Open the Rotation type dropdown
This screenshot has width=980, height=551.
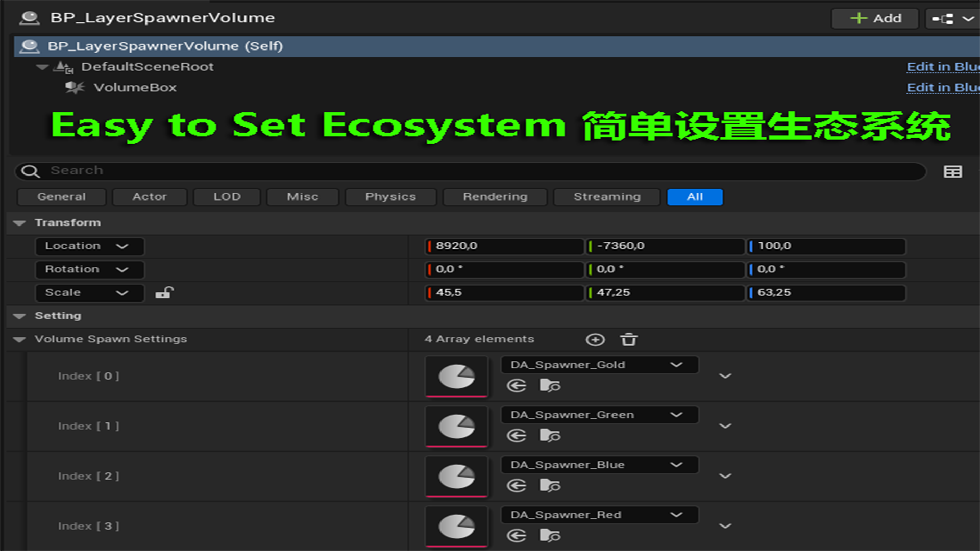(89, 270)
